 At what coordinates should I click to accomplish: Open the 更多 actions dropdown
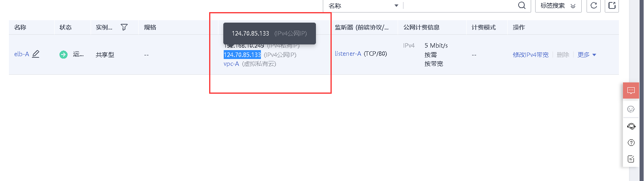[x=587, y=55]
